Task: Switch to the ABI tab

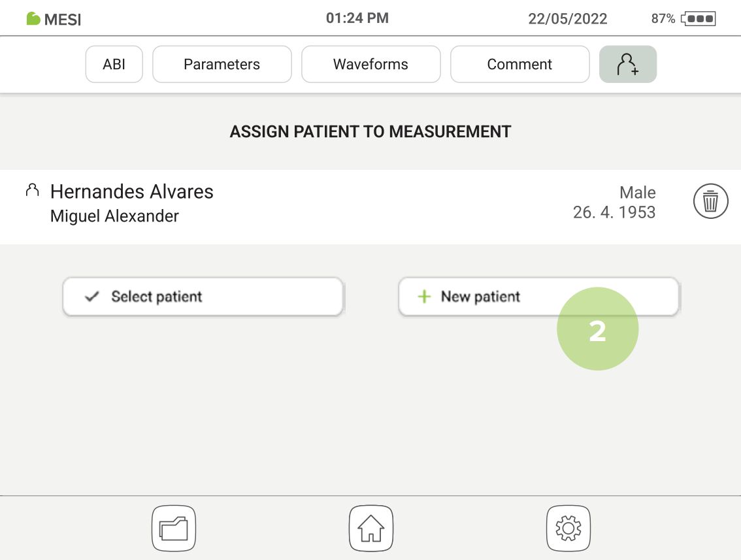Action: click(114, 63)
